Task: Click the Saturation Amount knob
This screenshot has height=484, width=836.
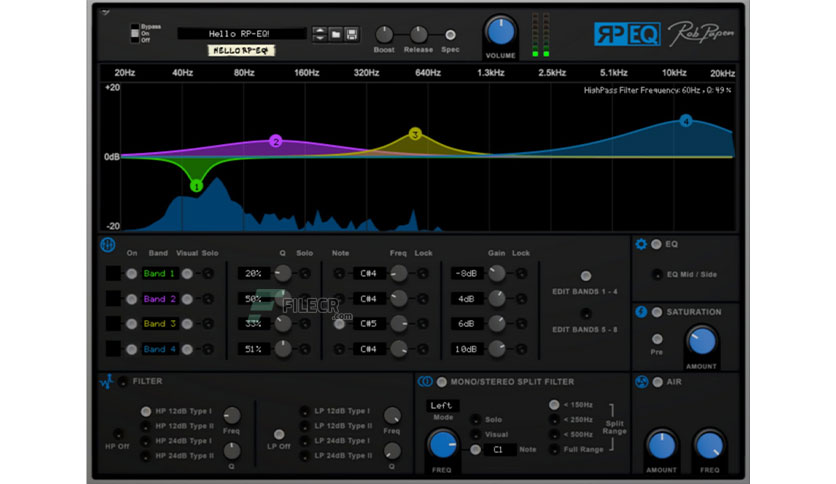Action: pos(702,342)
